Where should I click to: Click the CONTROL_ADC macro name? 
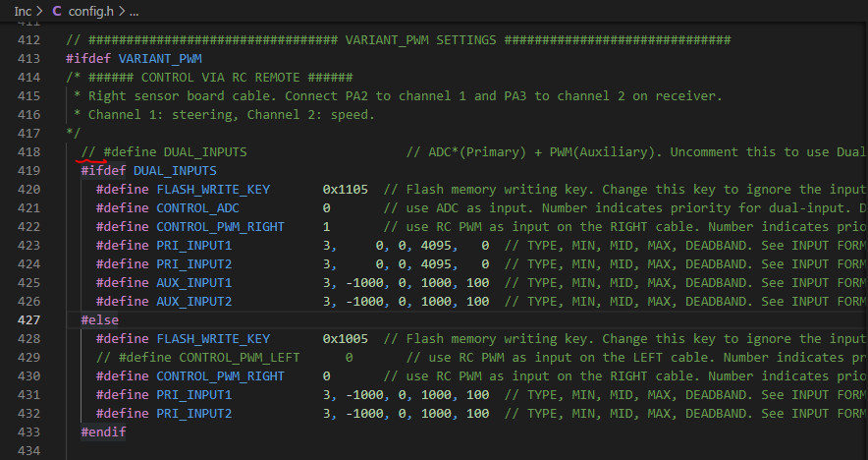[x=197, y=208]
